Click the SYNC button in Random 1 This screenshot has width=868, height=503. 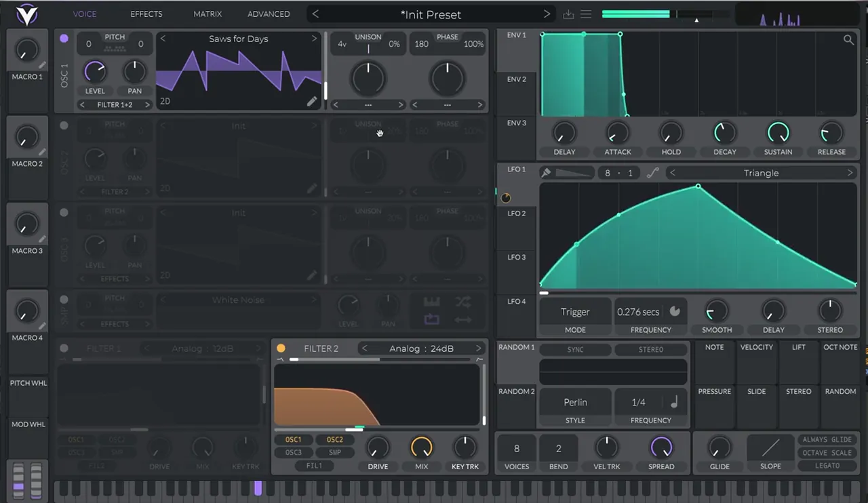575,350
